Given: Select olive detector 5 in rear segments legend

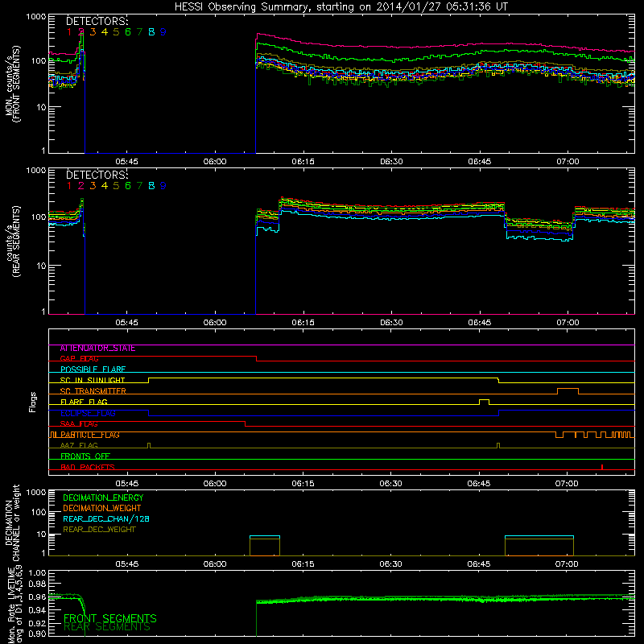Looking at the screenshot, I should [116, 186].
